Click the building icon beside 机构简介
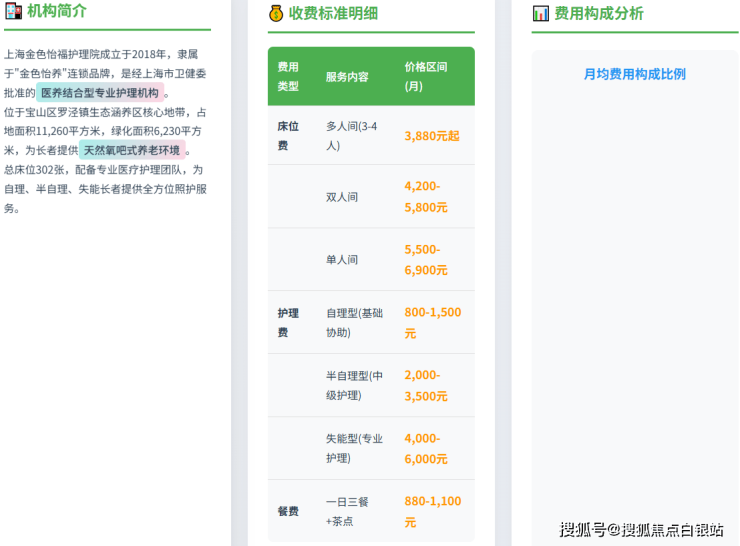The image size is (740, 546). 13,12
